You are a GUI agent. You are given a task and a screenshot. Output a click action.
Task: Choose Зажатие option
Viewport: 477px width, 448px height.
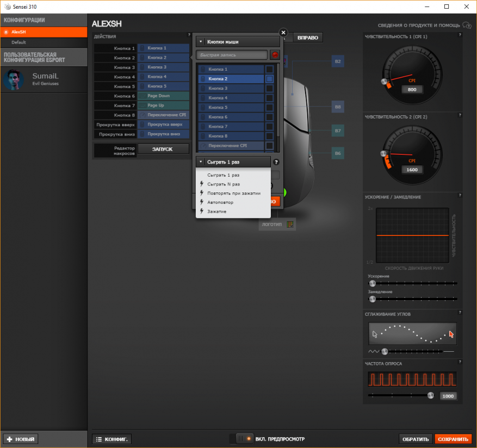[233, 211]
